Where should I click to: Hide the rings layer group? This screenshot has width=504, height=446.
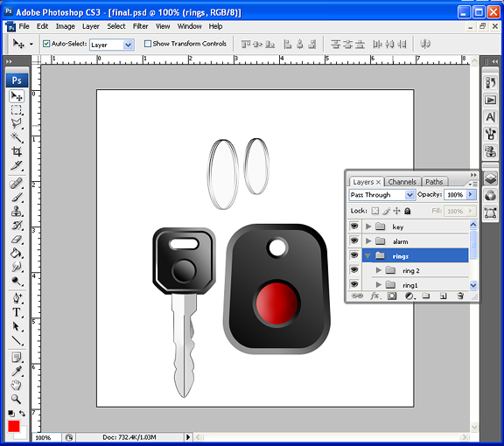point(354,255)
